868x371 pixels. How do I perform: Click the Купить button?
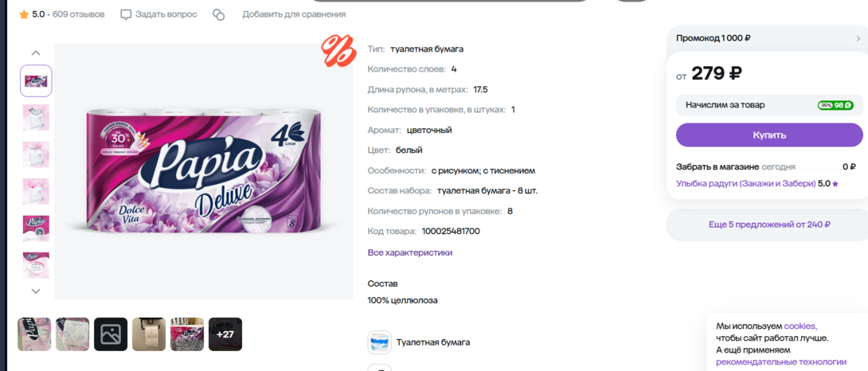click(x=769, y=135)
